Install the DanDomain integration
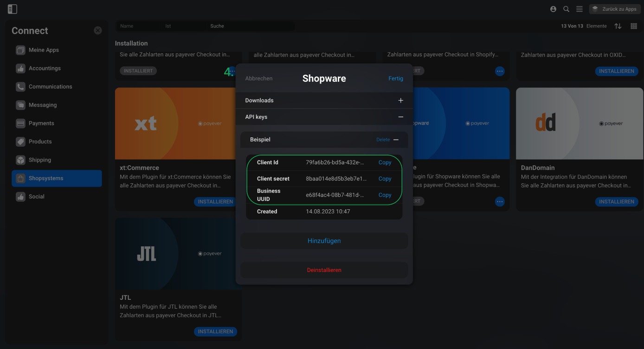This screenshot has width=644, height=349. click(x=617, y=202)
